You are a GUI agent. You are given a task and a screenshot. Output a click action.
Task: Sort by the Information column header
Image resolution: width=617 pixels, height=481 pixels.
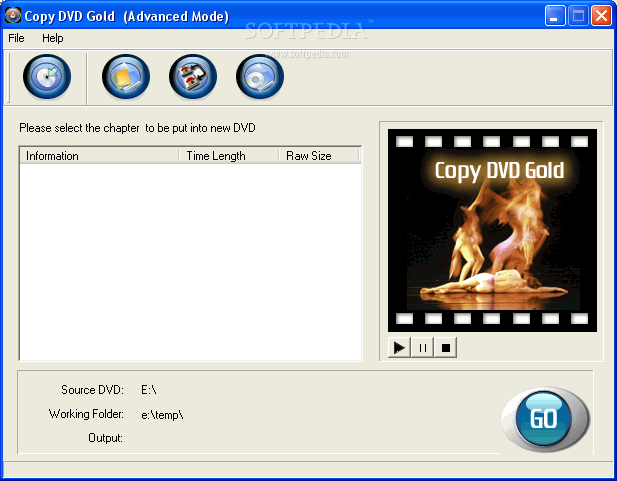tap(99, 156)
